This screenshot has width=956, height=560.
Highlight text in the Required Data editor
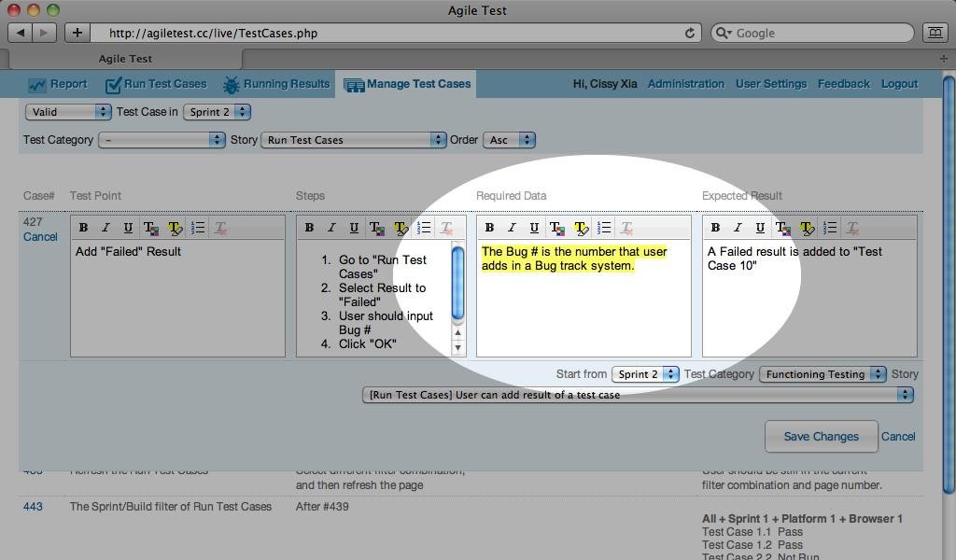pos(580,227)
